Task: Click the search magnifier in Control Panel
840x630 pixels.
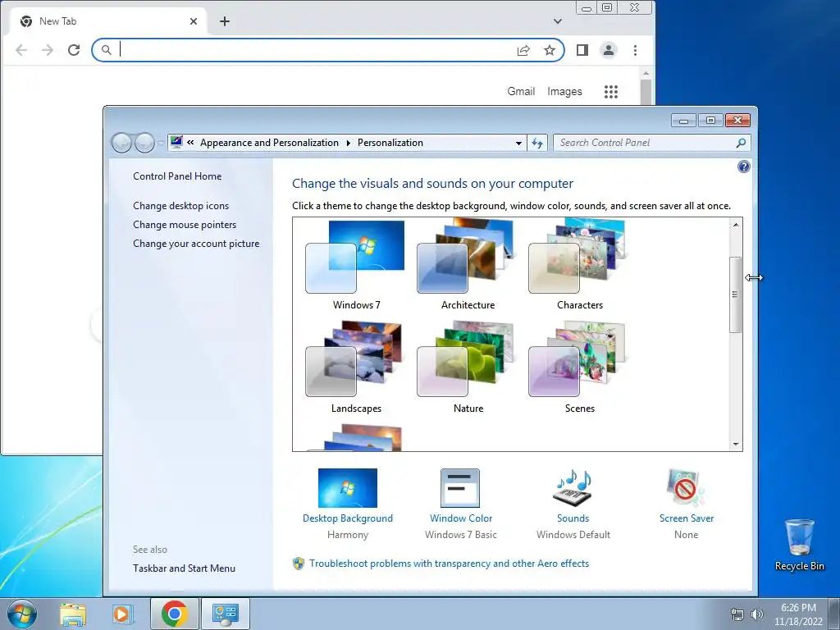Action: click(x=741, y=143)
